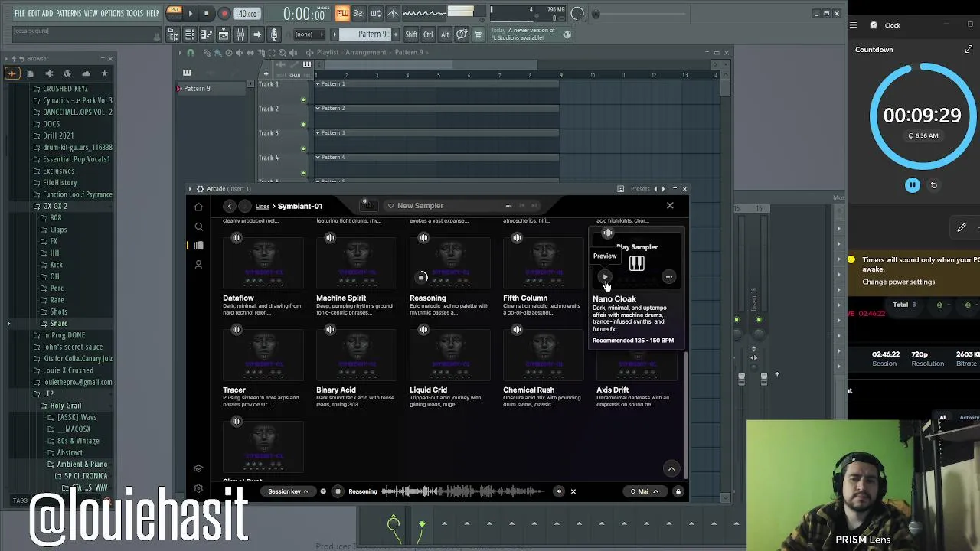Viewport: 980px width, 551px height.
Task: Open Nano Cloak more options menu
Action: 669,277
